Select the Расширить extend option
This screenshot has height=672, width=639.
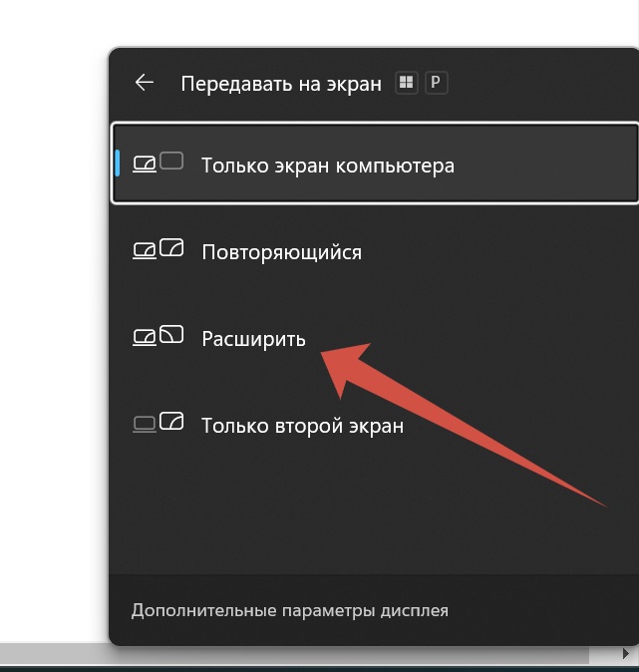375,339
